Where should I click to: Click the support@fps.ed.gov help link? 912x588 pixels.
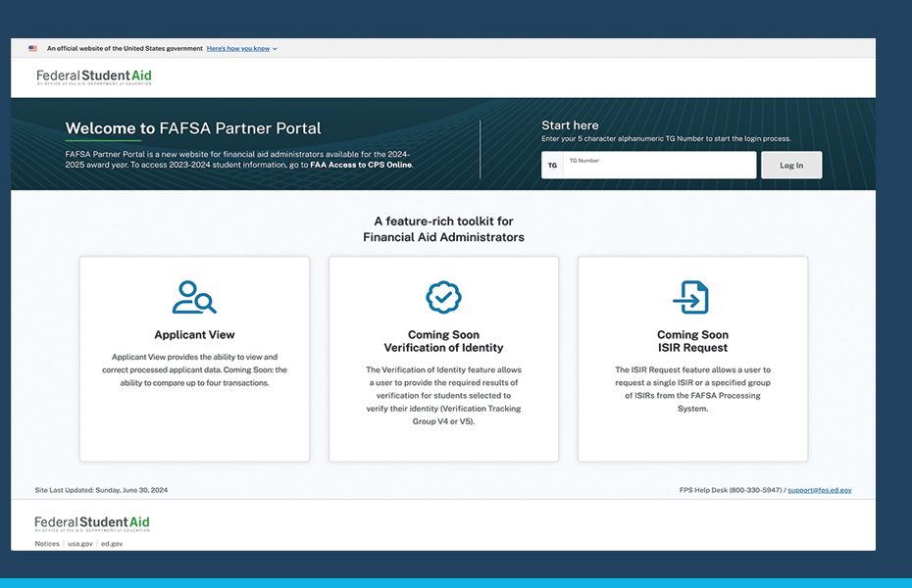pyautogui.click(x=822, y=489)
